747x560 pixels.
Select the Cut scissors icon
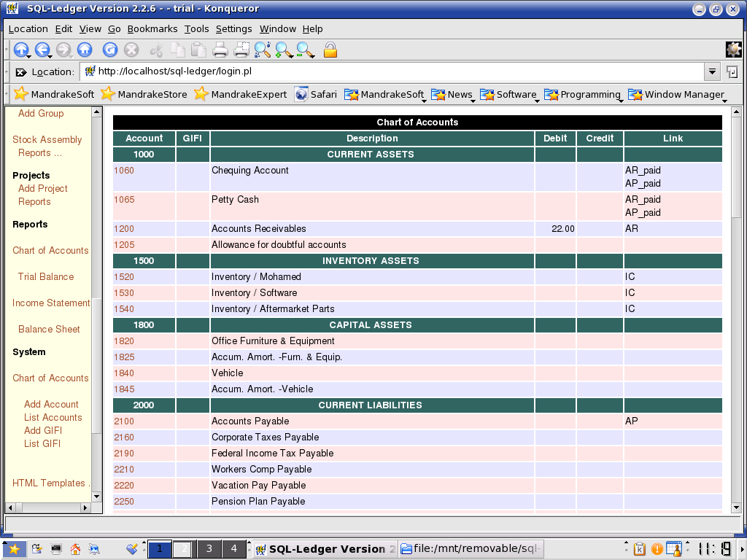coord(156,50)
